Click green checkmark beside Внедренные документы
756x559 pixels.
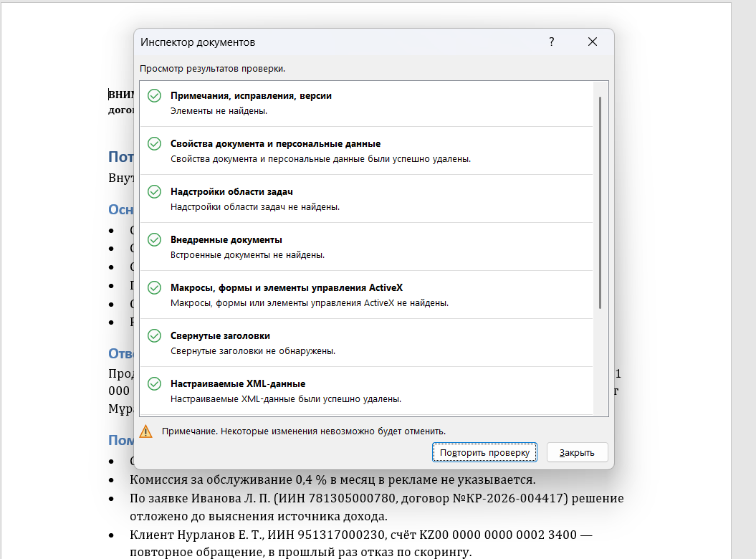click(x=154, y=239)
